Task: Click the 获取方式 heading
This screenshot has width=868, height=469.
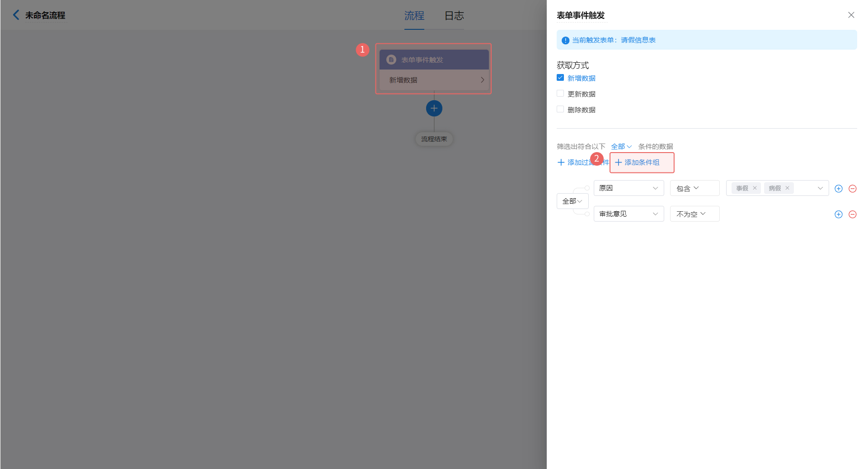Action: pyautogui.click(x=572, y=65)
